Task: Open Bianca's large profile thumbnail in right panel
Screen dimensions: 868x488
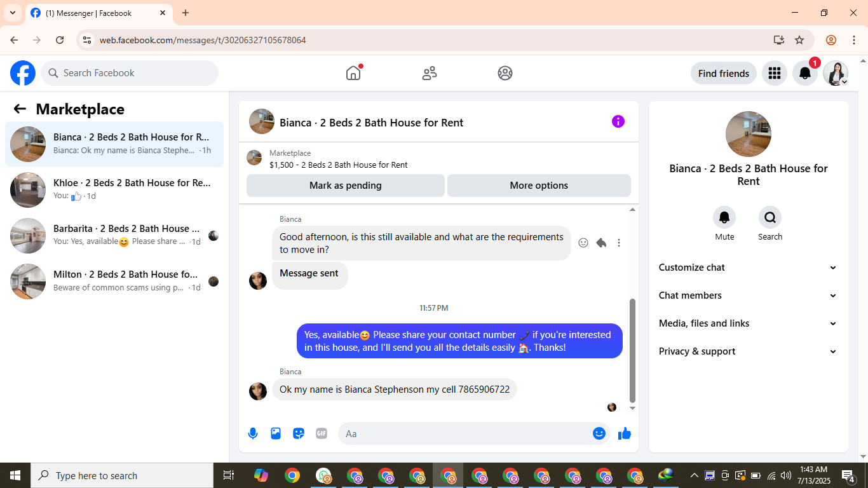Action: (x=749, y=134)
